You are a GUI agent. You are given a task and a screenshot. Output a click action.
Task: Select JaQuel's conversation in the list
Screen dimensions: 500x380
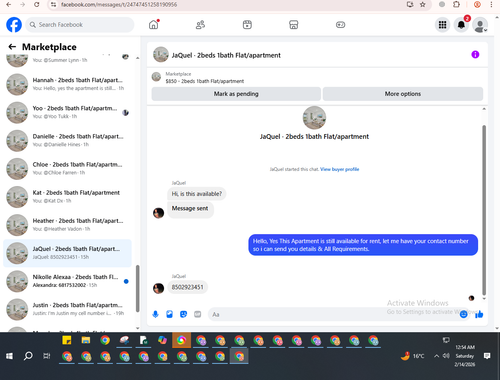68,253
